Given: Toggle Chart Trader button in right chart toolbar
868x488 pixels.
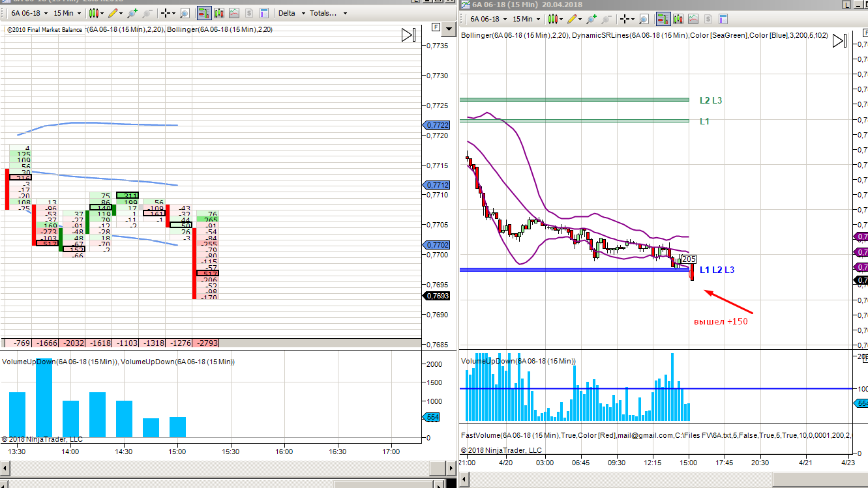Looking at the screenshot, I should click(x=663, y=20).
